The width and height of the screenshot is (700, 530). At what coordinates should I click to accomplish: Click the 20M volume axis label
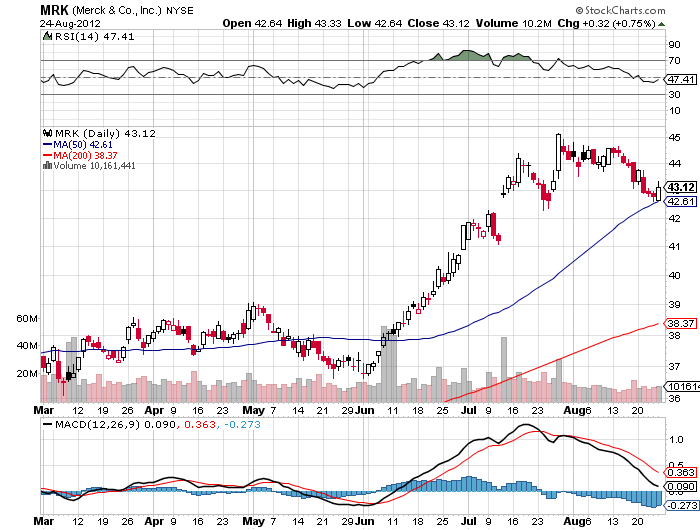pyautogui.click(x=27, y=374)
